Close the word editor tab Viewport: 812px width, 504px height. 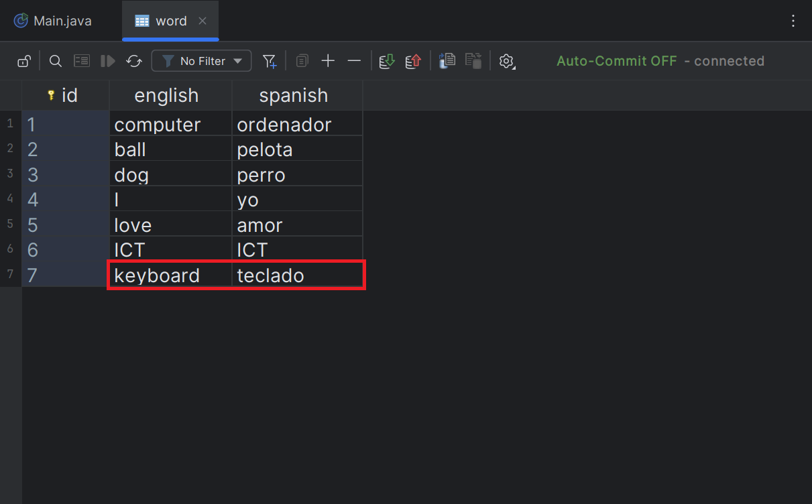click(x=202, y=20)
